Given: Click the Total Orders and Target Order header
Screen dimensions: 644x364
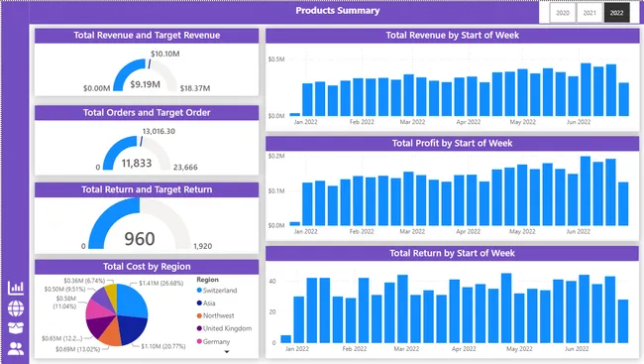Looking at the screenshot, I should coord(147,113).
